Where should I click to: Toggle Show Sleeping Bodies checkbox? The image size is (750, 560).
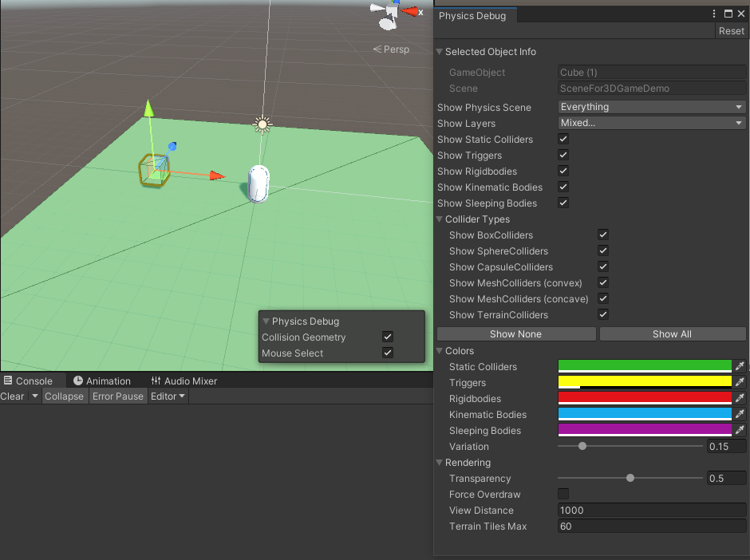tap(563, 203)
